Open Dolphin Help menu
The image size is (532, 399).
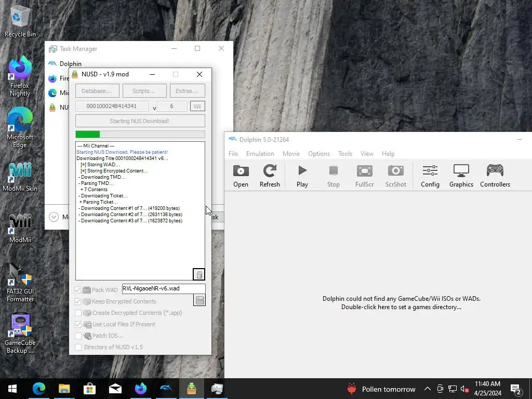[388, 154]
